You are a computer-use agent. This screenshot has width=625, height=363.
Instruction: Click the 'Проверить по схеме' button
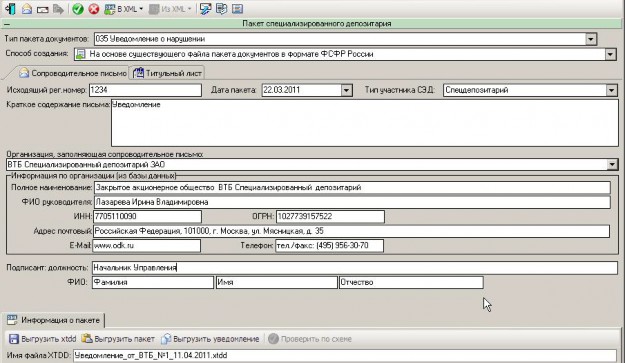(x=310, y=339)
